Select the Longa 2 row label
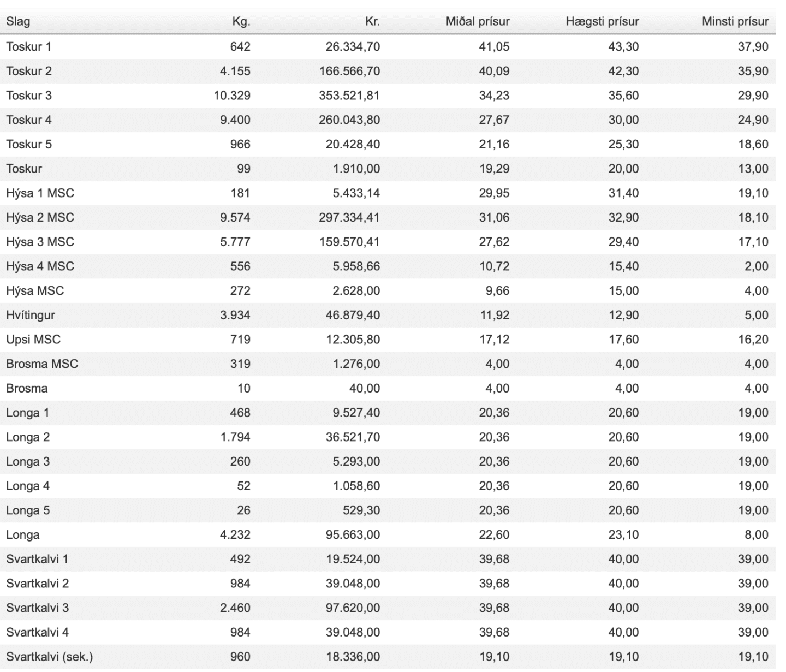This screenshot has width=786, height=672. (x=28, y=437)
